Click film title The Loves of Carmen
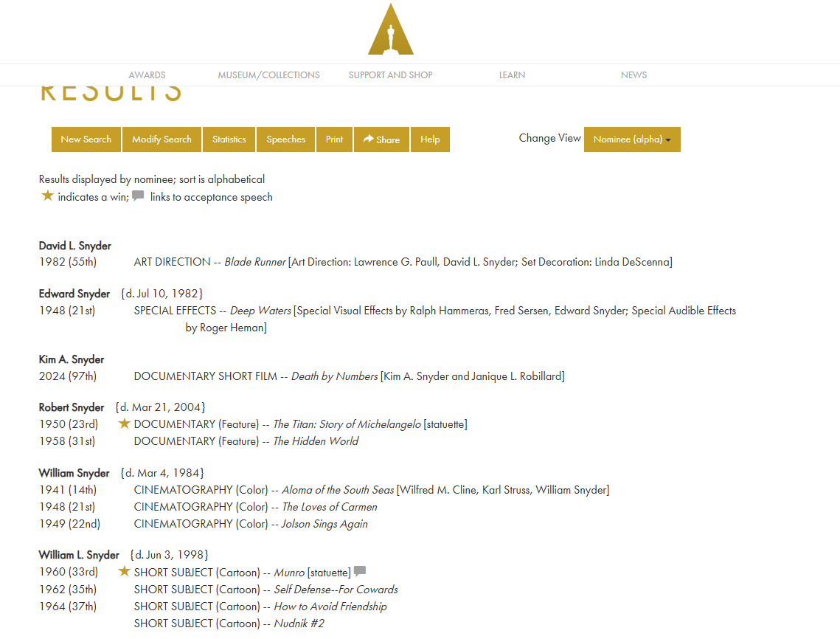The image size is (840, 639). (x=330, y=507)
